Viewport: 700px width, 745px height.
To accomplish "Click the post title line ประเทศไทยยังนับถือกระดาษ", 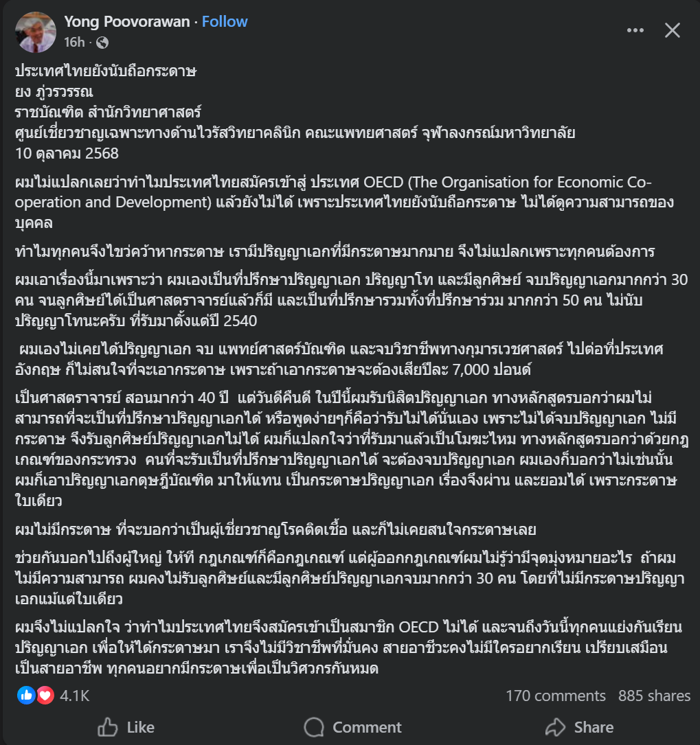I will [x=106, y=71].
